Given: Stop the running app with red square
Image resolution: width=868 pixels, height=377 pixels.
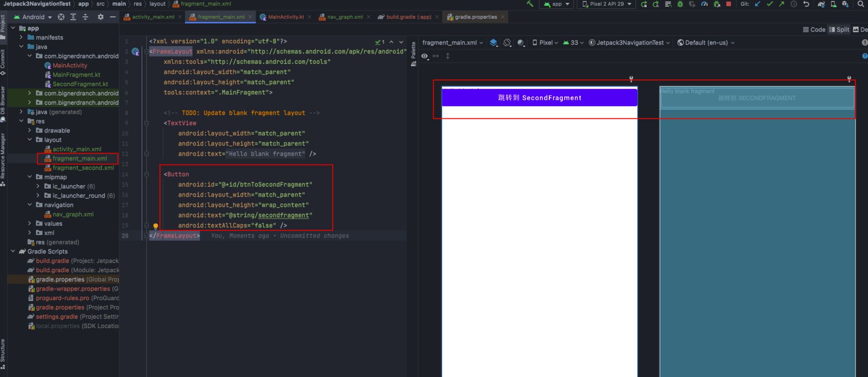Looking at the screenshot, I should [729, 4].
